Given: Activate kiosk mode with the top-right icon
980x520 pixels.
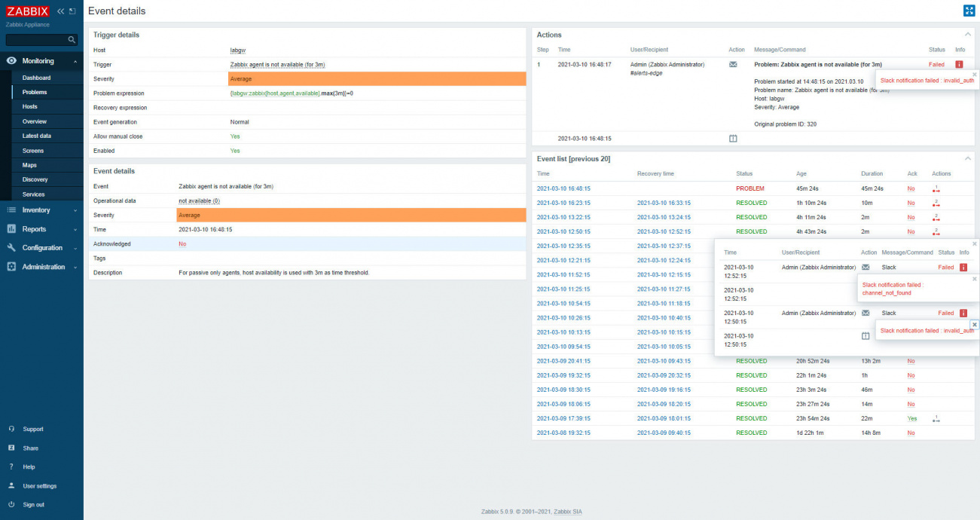Looking at the screenshot, I should coord(969,11).
